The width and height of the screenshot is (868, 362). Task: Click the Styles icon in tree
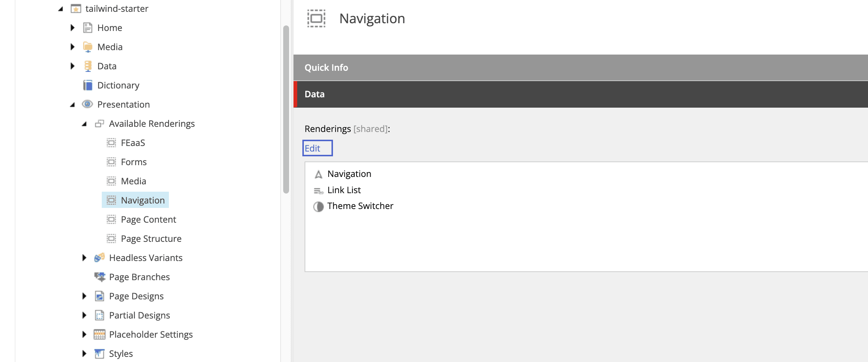(100, 354)
